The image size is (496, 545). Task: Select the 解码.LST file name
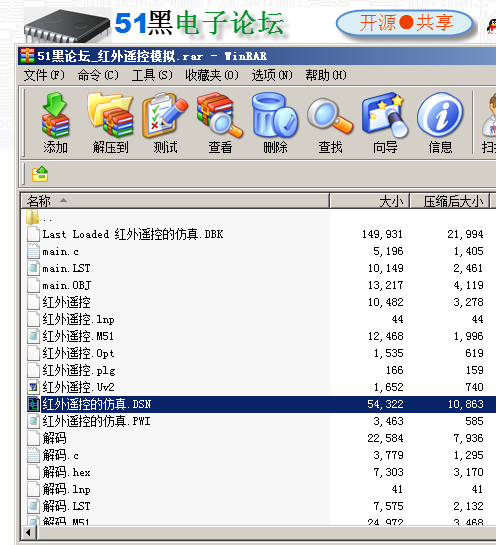(x=66, y=506)
